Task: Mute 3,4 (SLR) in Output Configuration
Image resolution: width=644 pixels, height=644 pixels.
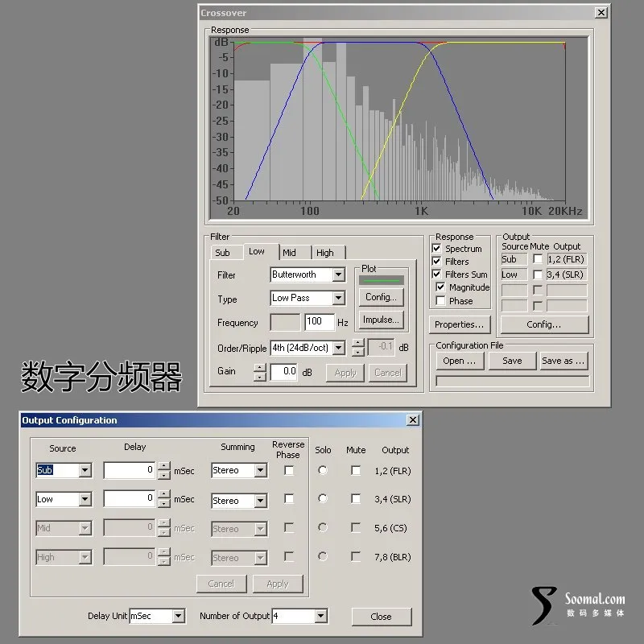Action: click(356, 498)
